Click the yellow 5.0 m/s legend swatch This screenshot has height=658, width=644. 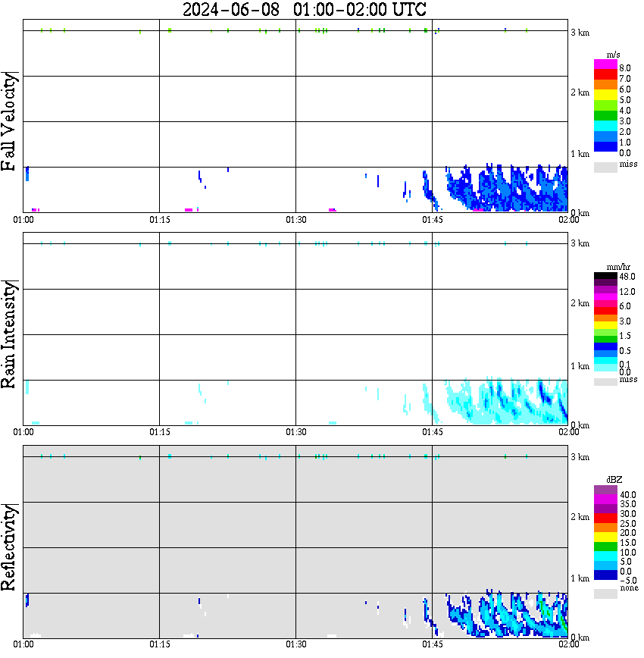pos(605,95)
